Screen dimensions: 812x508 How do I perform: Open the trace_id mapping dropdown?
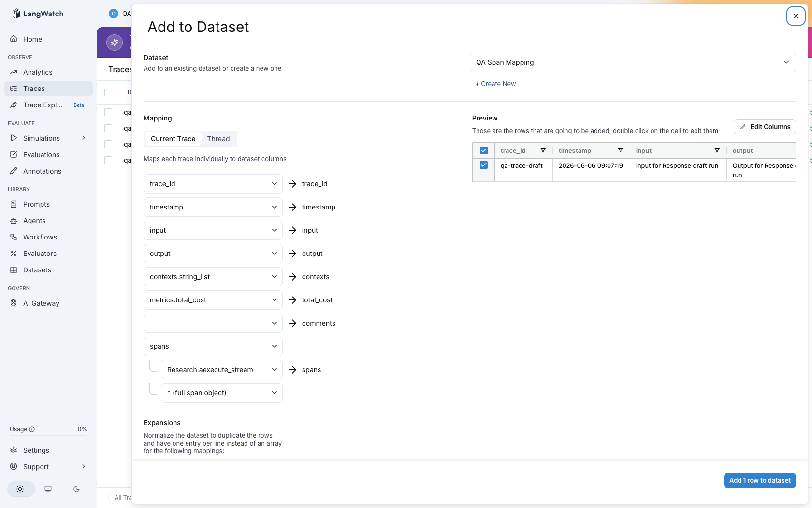coord(213,184)
